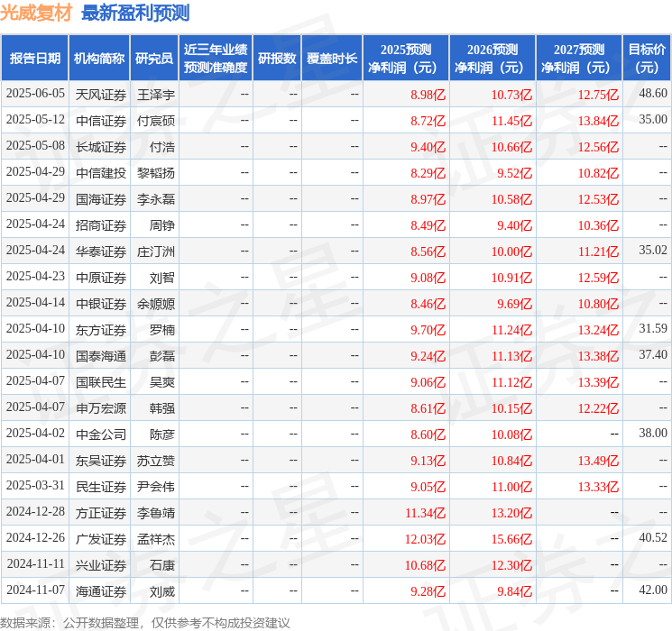Viewport: 672px width, 631px height.
Task: Select the 国海证券 institution cell
Action: click(101, 199)
